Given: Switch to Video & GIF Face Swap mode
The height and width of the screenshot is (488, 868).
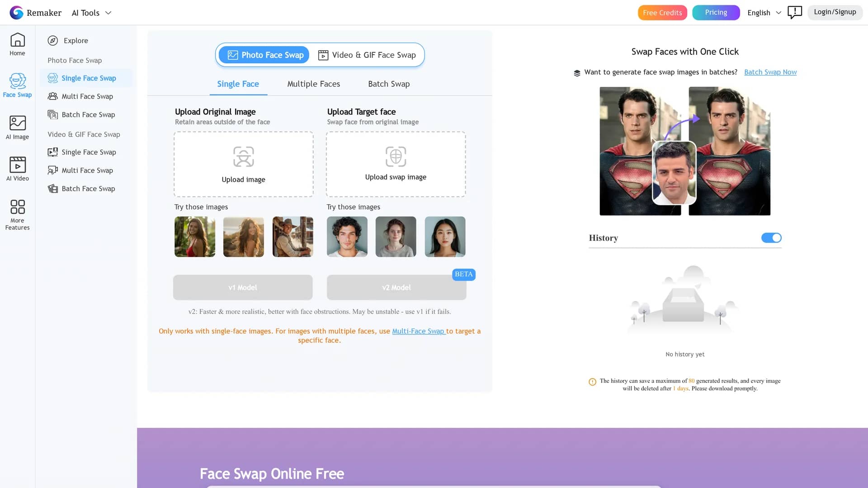Looking at the screenshot, I should click(x=367, y=55).
